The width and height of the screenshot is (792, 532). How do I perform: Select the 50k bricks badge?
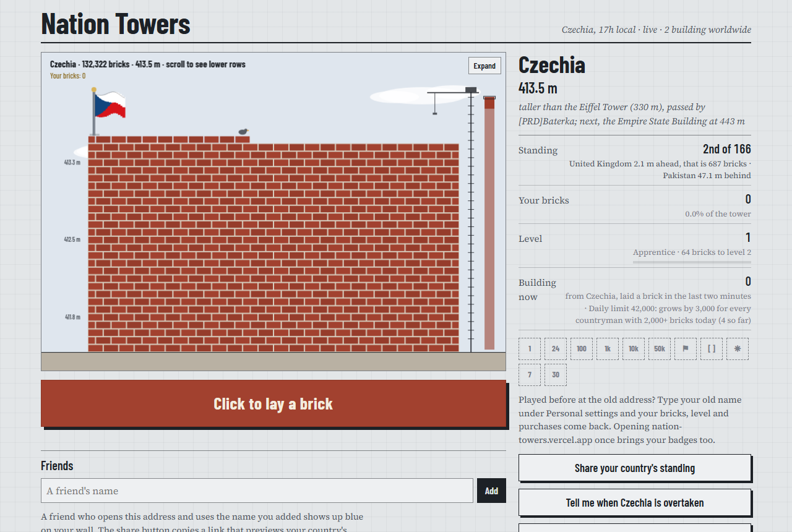(x=660, y=349)
